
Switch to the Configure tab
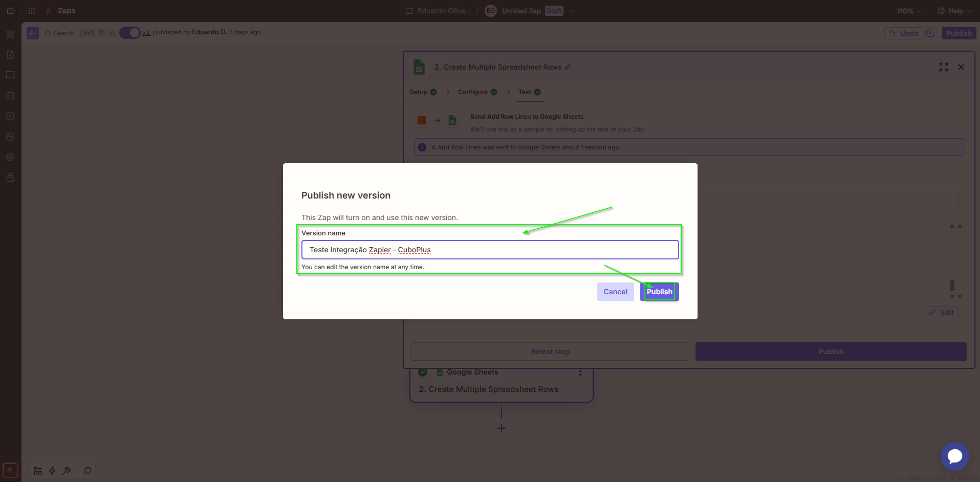(x=477, y=92)
